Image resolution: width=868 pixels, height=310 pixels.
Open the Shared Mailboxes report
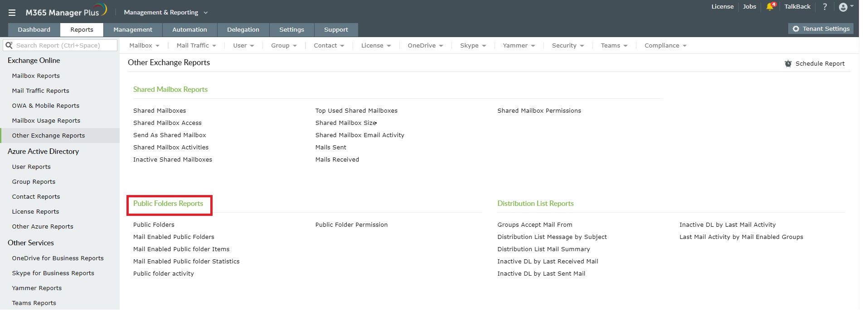pos(160,111)
